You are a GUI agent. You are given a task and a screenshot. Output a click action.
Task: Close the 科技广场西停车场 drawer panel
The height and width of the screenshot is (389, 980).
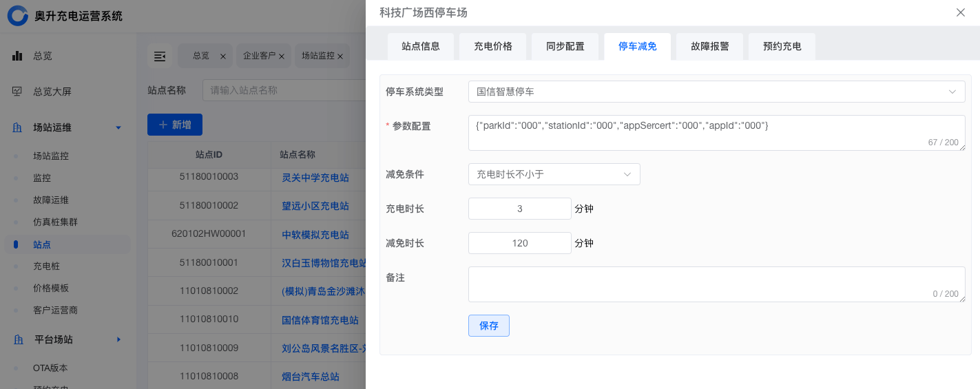coord(961,12)
